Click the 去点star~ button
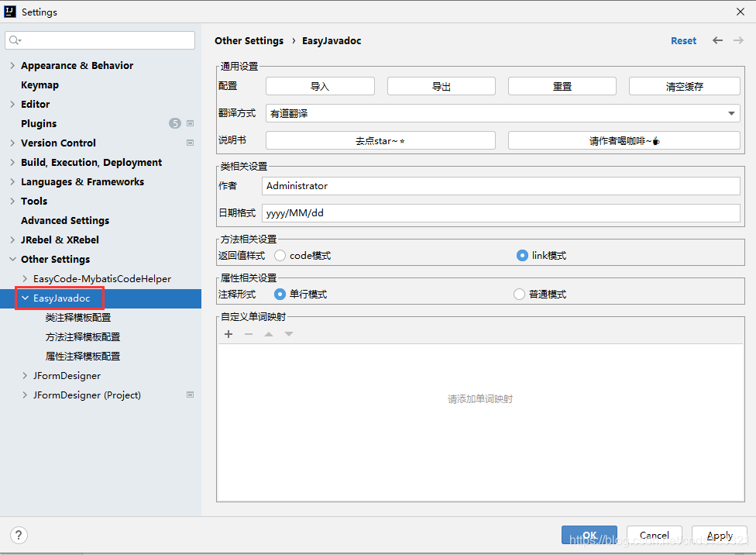The width and height of the screenshot is (756, 555). pos(380,140)
